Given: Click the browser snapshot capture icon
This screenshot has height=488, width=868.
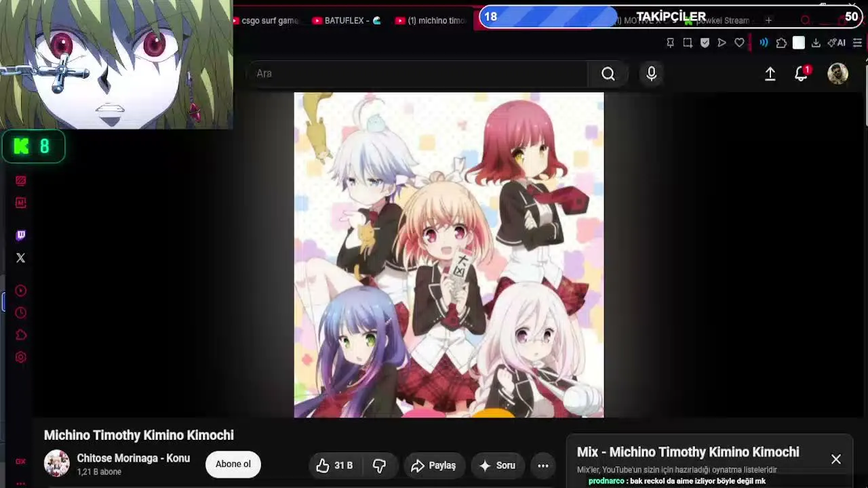Looking at the screenshot, I should pyautogui.click(x=688, y=43).
